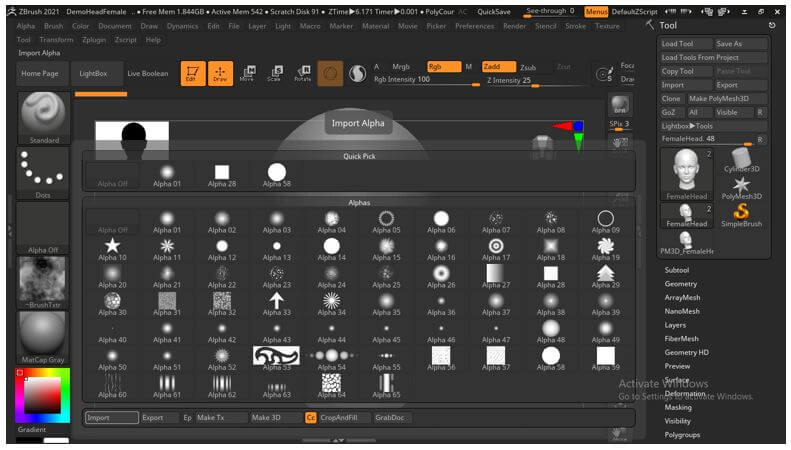Viewport: 791px width, 450px height.
Task: Select Alpha Off in Quick Pick
Action: click(112, 176)
